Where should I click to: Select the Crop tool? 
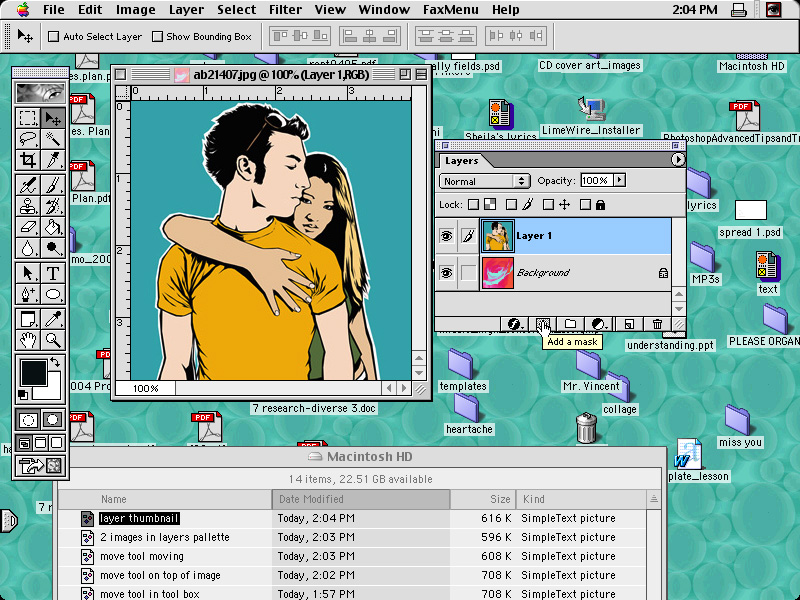pos(28,160)
